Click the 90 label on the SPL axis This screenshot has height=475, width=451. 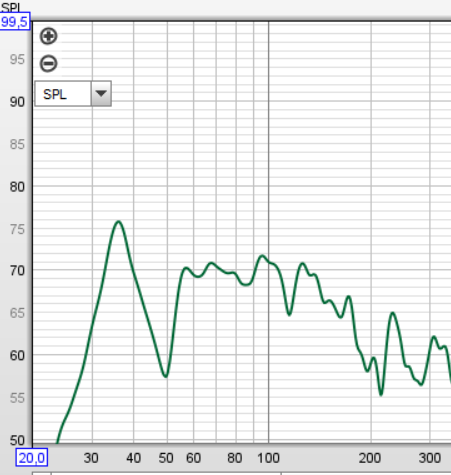pyautogui.click(x=17, y=102)
